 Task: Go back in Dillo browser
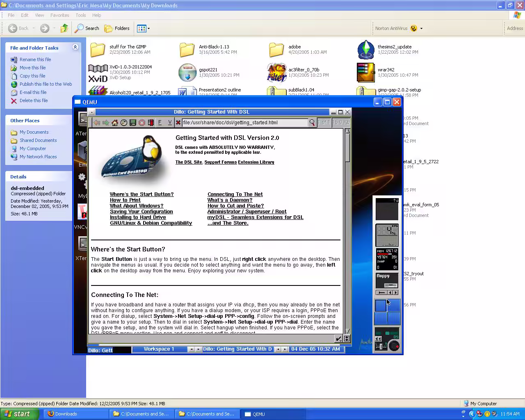click(x=97, y=123)
